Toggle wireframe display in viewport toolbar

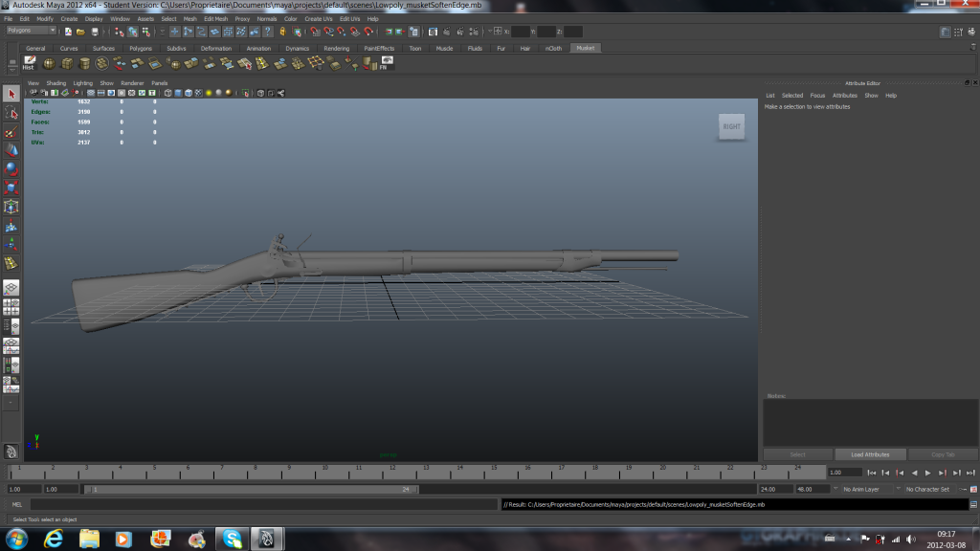pos(167,93)
